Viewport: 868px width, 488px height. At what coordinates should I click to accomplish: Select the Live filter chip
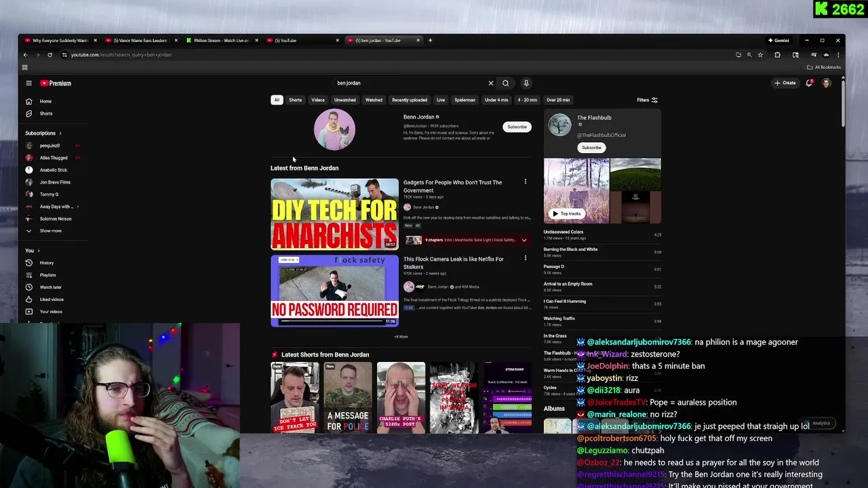click(x=441, y=100)
